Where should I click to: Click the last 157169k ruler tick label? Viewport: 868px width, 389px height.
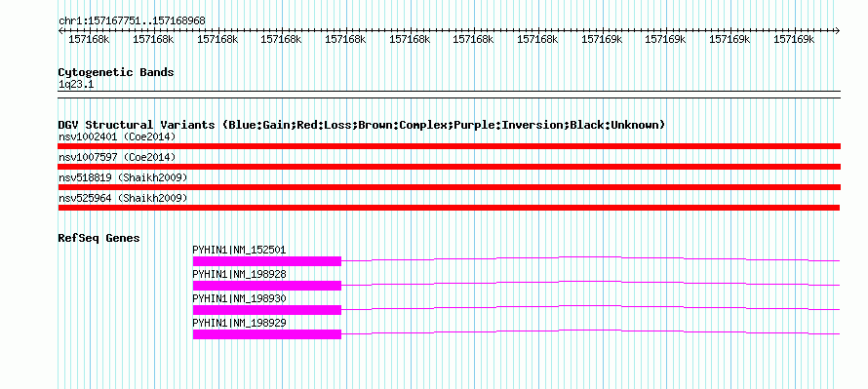point(794,39)
